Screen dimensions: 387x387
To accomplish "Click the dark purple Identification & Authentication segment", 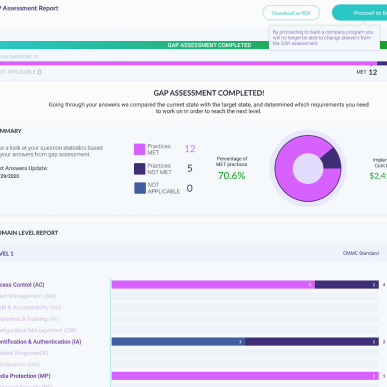I will click(x=312, y=342).
